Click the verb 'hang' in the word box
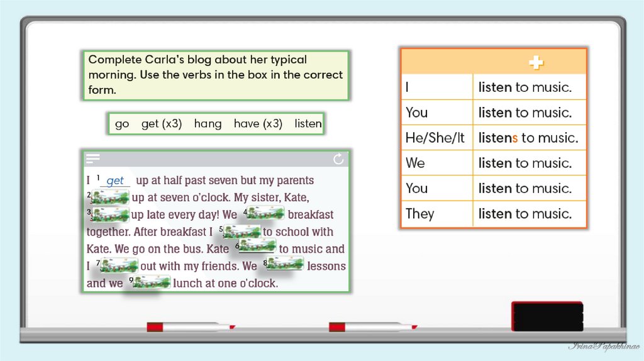 point(208,124)
